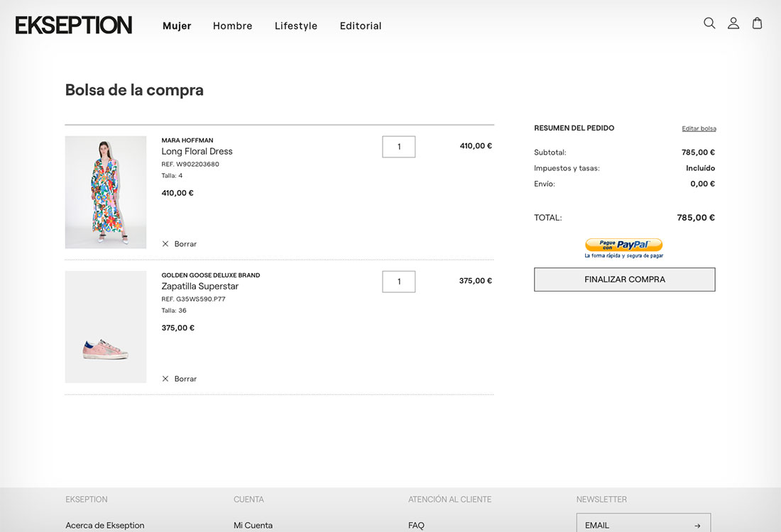Open the Mujer menu

[177, 26]
